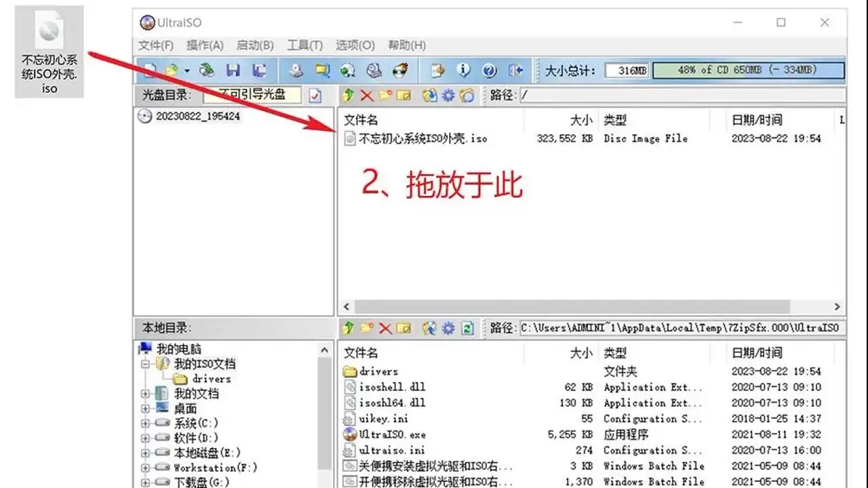This screenshot has width=868, height=488.
Task: Click the Open CD/DVD disc icon
Action: pos(208,70)
